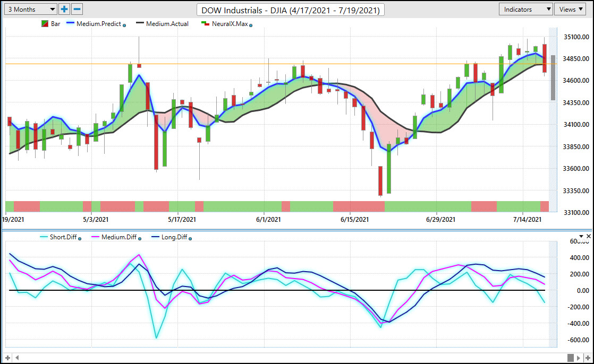Open the indicator pane options arrow
The height and width of the screenshot is (364, 594).
(581, 237)
